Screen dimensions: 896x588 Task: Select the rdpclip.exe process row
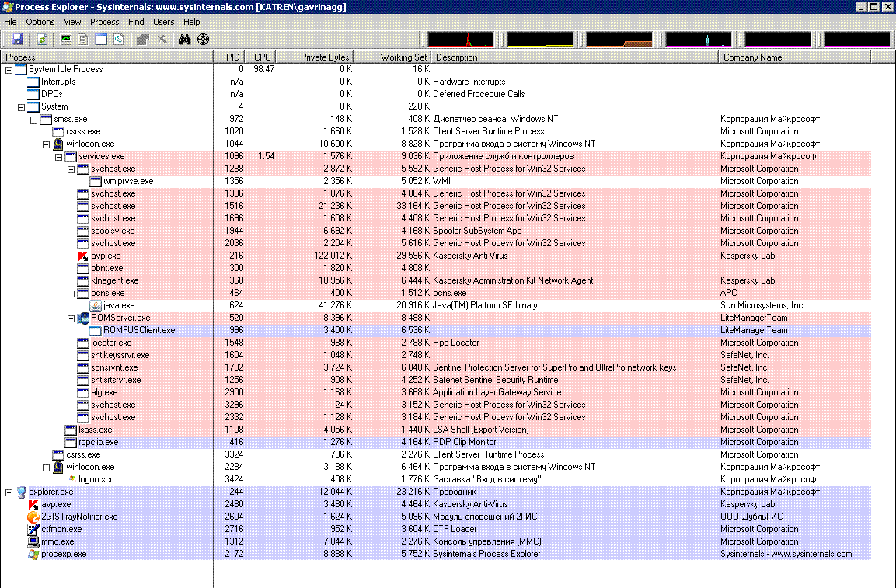[435, 442]
